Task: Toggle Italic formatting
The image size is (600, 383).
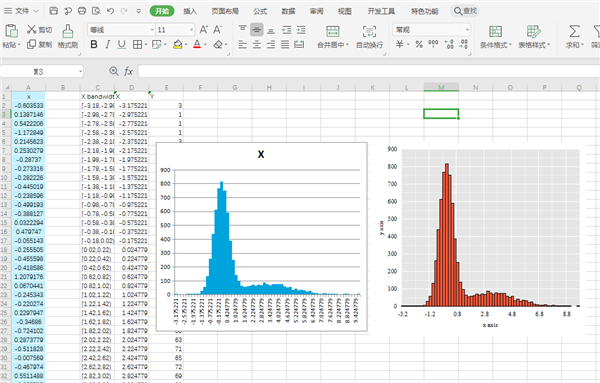Action: (108, 45)
